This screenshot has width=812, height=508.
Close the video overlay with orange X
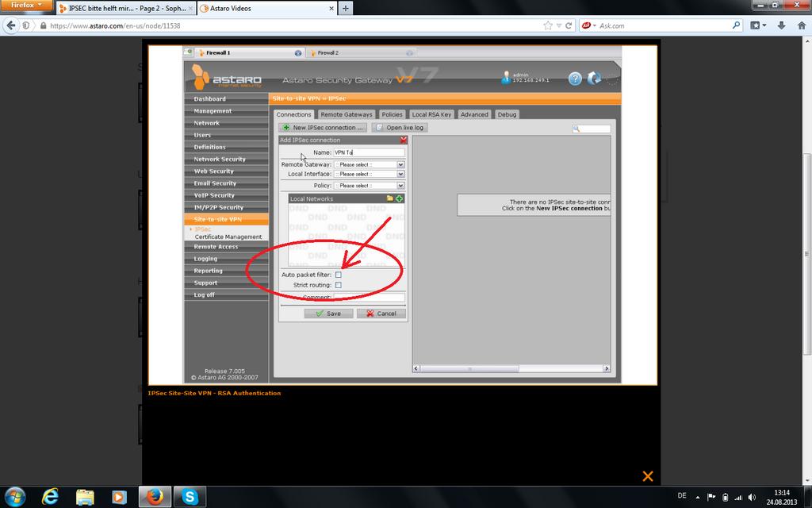click(647, 476)
